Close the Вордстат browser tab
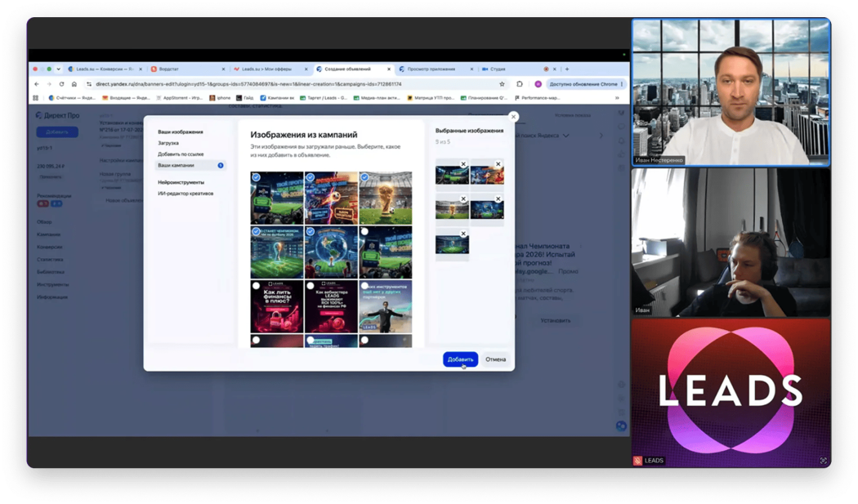The image size is (858, 504). (x=223, y=69)
